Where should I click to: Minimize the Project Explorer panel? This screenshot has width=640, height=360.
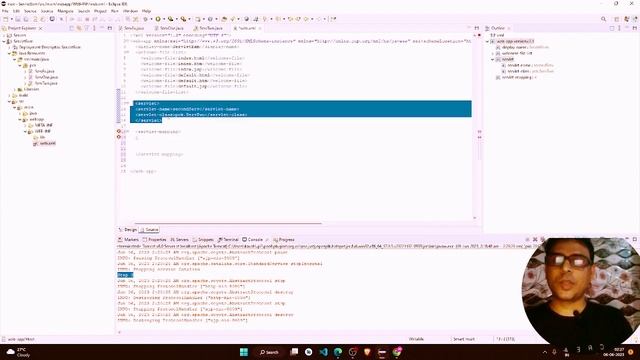pos(102,28)
